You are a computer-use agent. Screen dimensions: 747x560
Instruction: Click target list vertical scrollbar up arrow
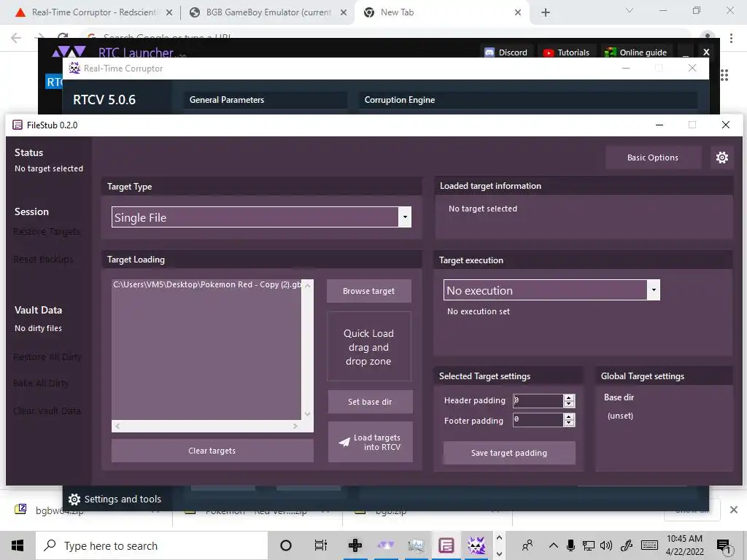pyautogui.click(x=307, y=286)
